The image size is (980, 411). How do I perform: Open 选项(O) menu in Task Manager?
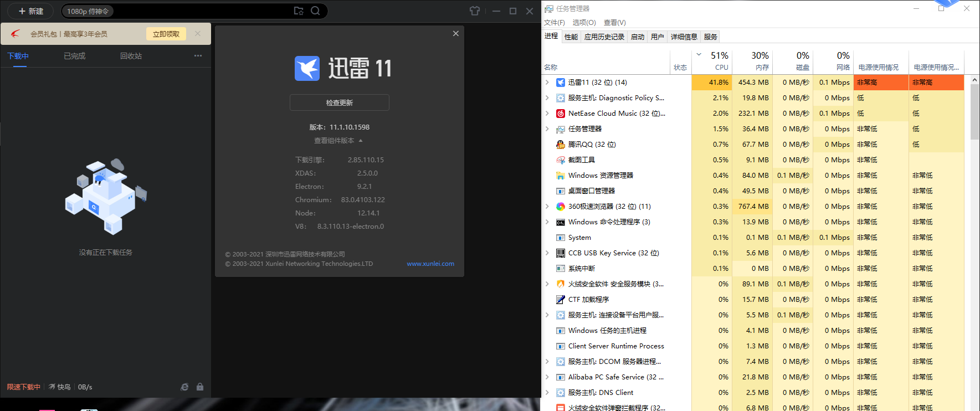tap(584, 23)
